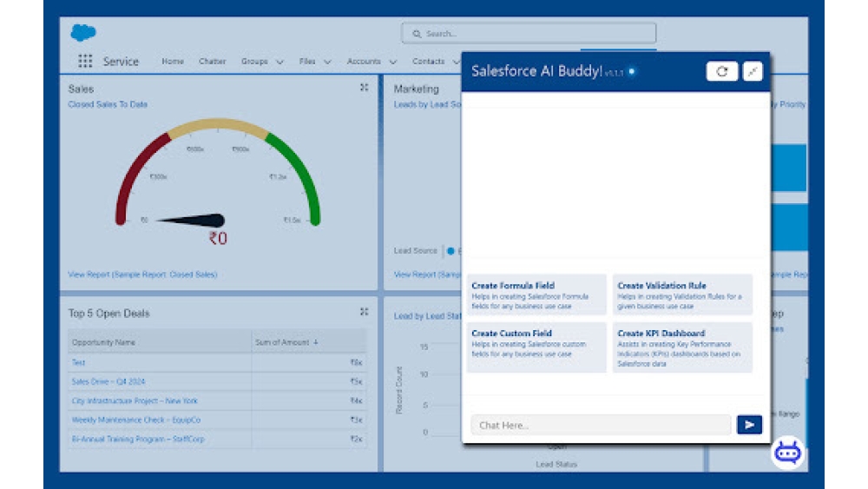Click the Marketing widget title

click(x=417, y=89)
